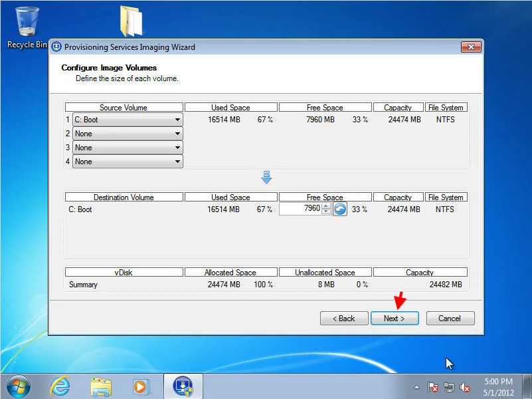Select the Imaging Wizard taskbar icon
532x399 pixels.
[183, 386]
